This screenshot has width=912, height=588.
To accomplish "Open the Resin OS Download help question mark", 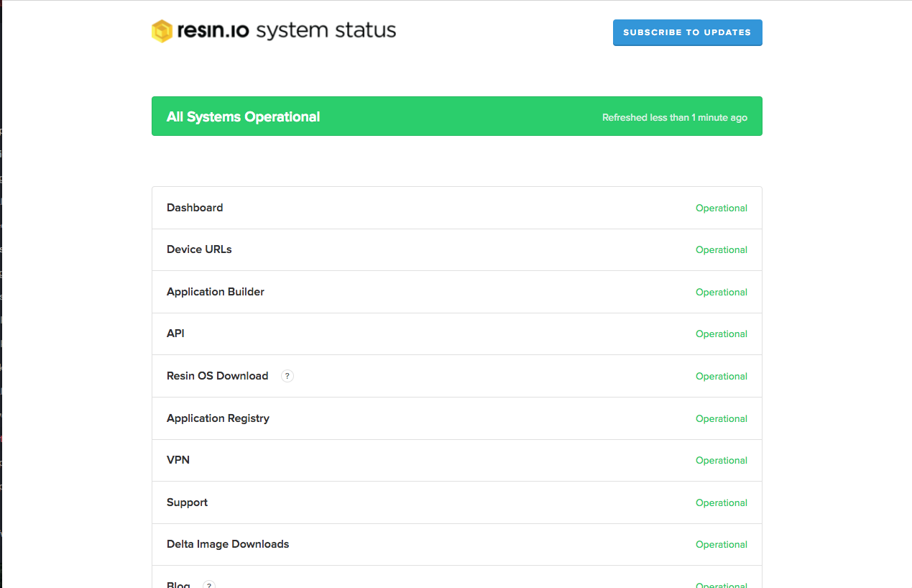I will (x=287, y=376).
